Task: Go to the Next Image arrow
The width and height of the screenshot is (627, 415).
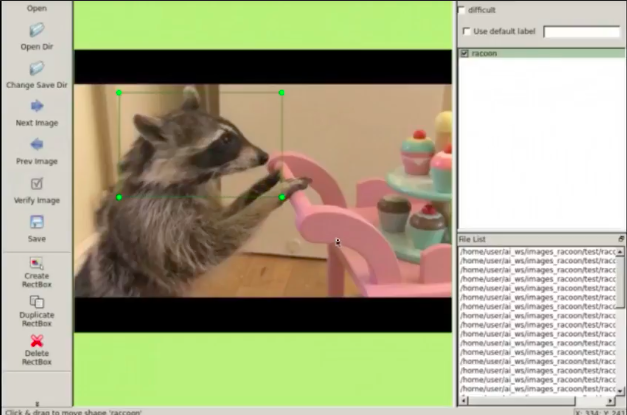Action: point(37,107)
